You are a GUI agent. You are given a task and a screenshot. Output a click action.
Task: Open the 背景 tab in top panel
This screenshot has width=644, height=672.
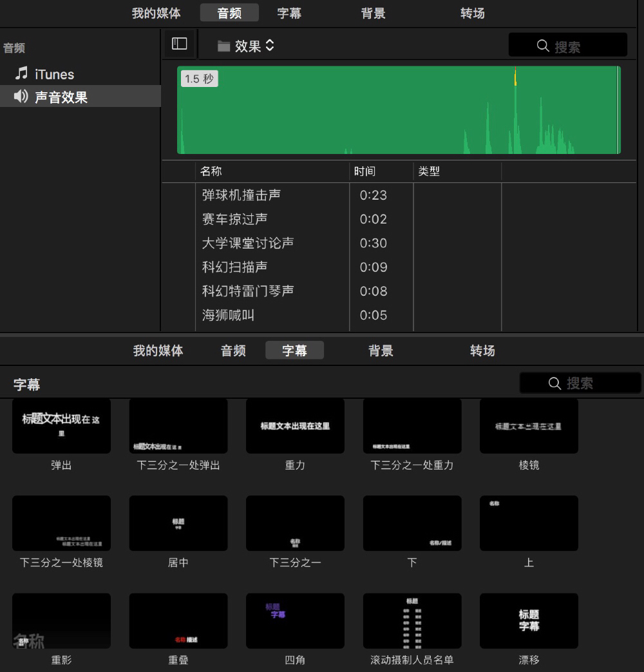[373, 13]
